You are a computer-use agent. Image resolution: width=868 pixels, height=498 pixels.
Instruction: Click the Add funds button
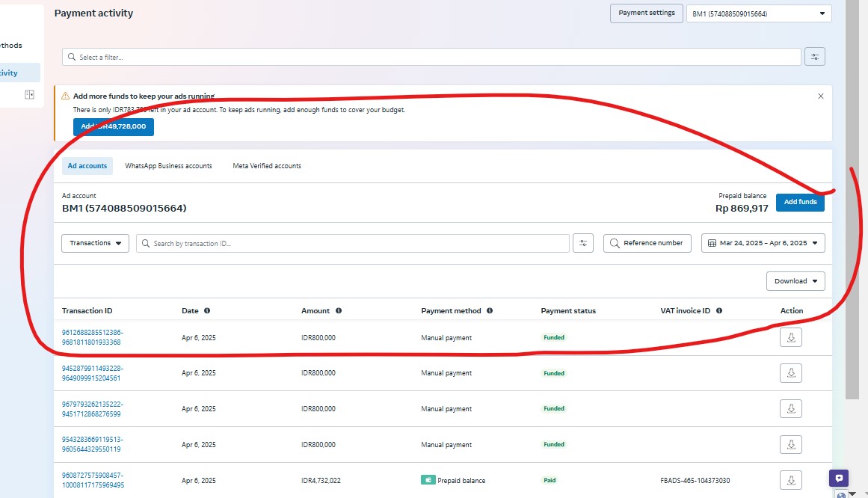click(800, 202)
